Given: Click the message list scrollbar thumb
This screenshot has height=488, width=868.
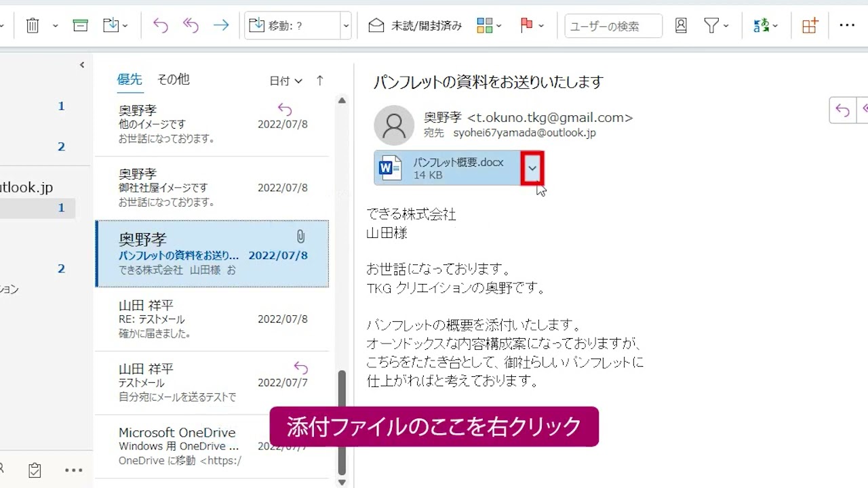Looking at the screenshot, I should tap(342, 422).
